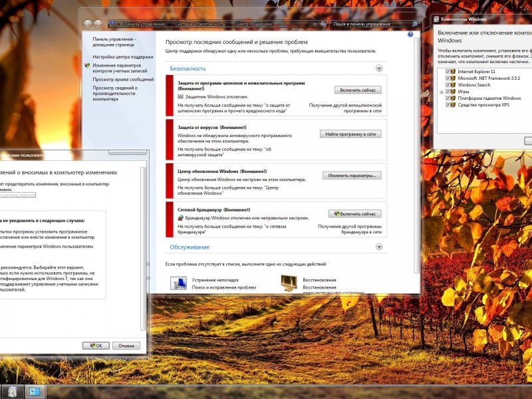The image size is (532, 399).
Task: Click the blue window icon in the taskbar
Action: [x=35, y=392]
